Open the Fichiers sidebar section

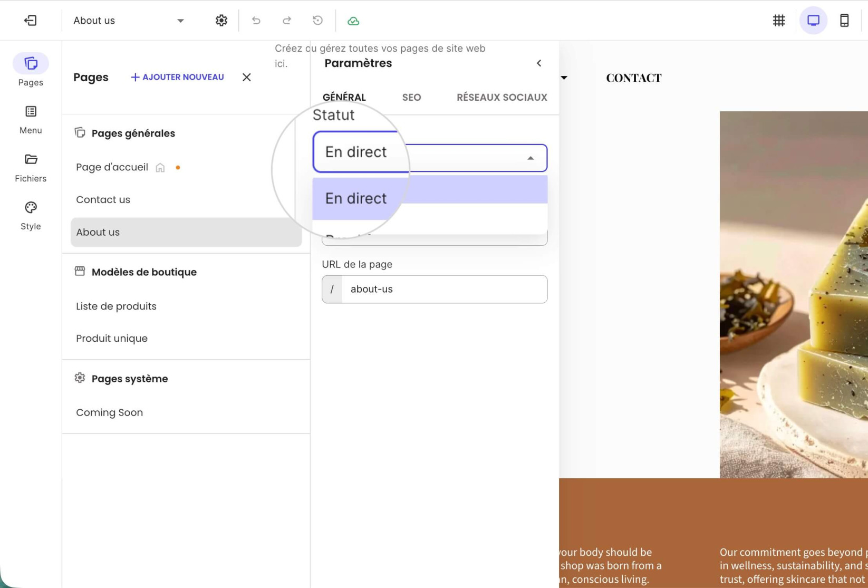[x=31, y=168]
